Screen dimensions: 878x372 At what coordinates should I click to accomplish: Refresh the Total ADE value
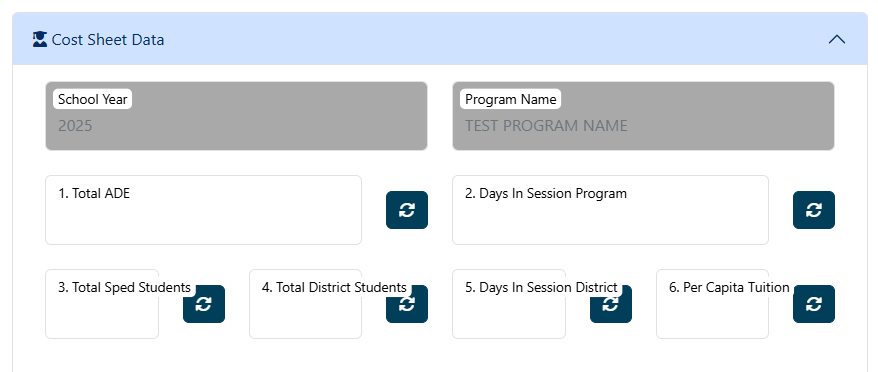(407, 210)
